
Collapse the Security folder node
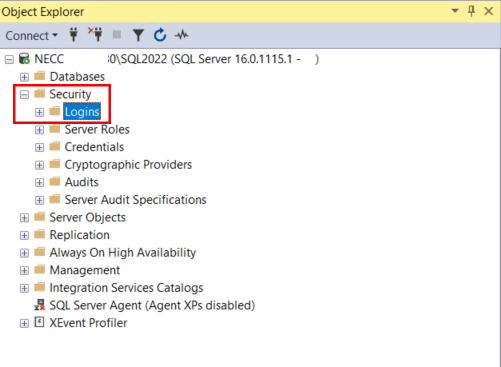pyautogui.click(x=24, y=95)
